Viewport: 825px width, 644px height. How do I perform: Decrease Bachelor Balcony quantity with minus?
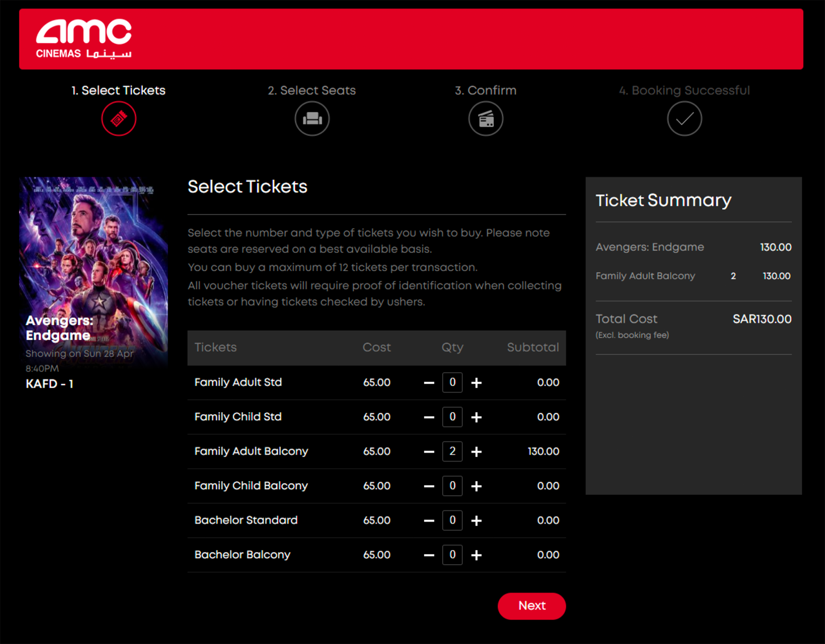click(x=429, y=555)
